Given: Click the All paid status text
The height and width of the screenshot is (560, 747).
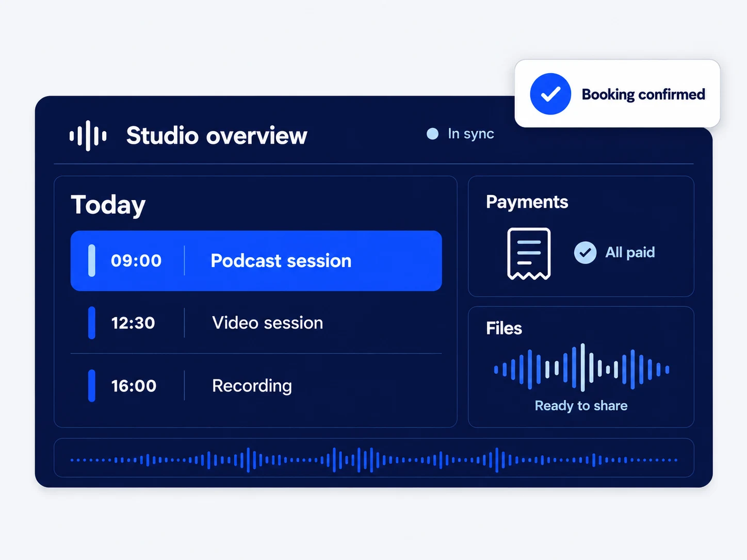Looking at the screenshot, I should point(630,253).
